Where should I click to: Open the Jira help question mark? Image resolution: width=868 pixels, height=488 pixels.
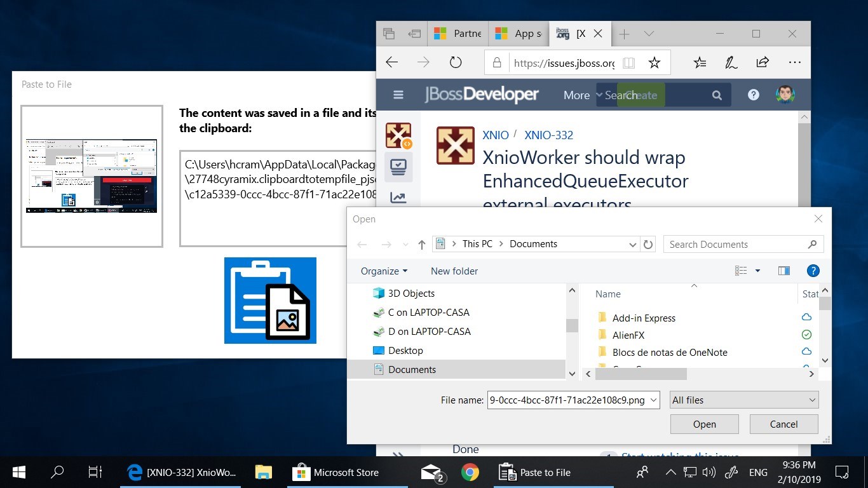click(754, 95)
